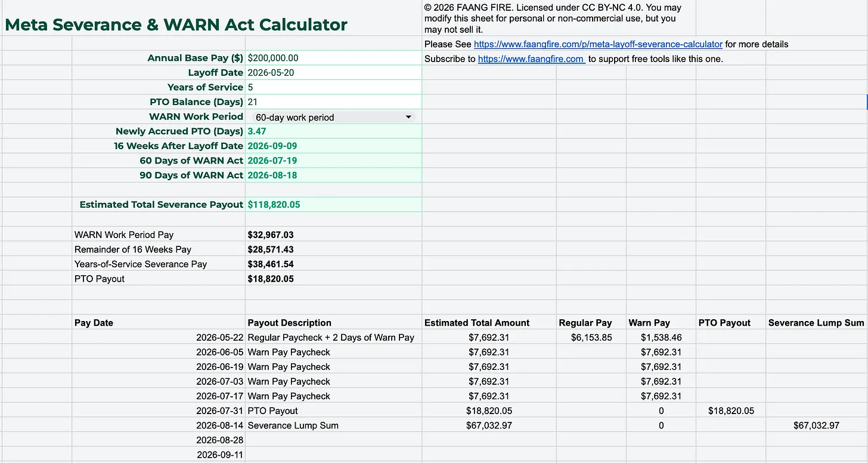Viewport: 868px width, 463px height.
Task: Click the 'Pay Date' column header
Action: coord(94,323)
